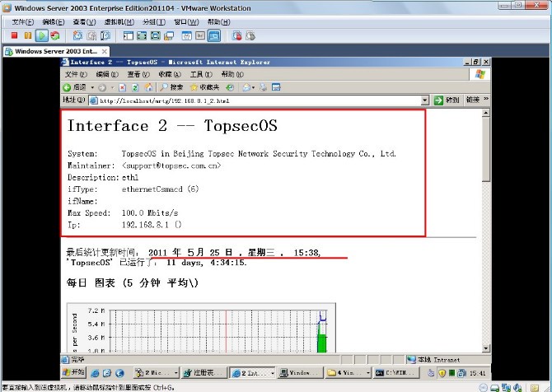Power on the VM with green play button

click(x=41, y=36)
